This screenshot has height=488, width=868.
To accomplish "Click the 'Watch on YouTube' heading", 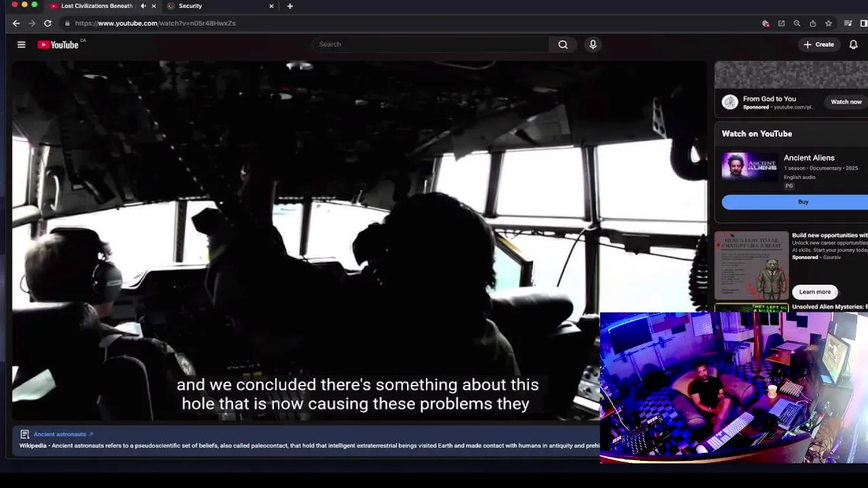I will pyautogui.click(x=757, y=134).
